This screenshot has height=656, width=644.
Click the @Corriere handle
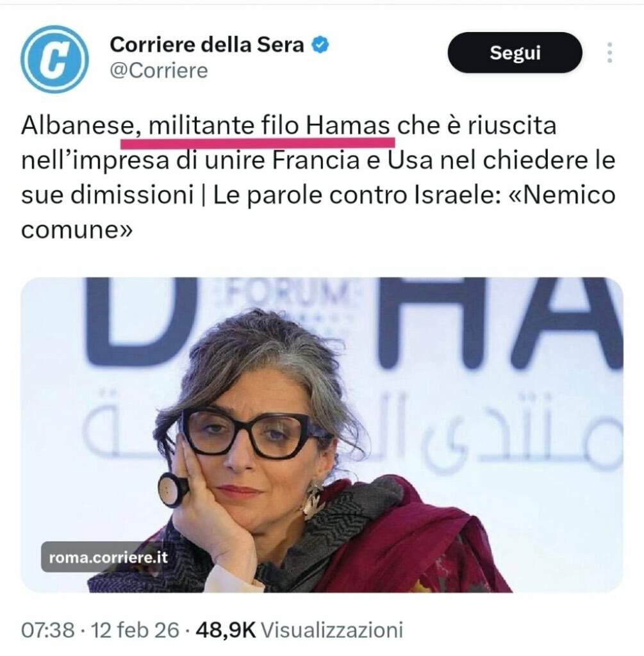click(158, 70)
